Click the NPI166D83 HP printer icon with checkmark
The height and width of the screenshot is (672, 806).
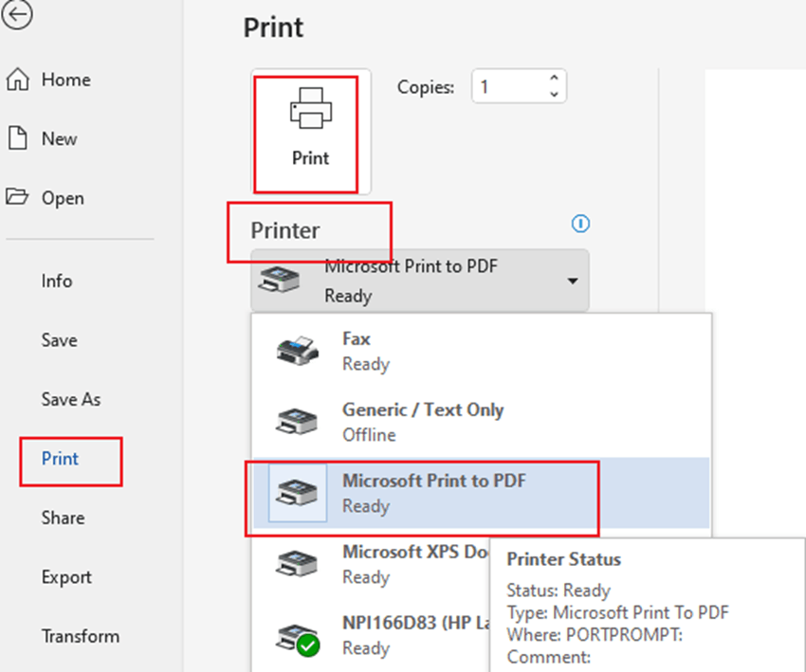click(298, 639)
